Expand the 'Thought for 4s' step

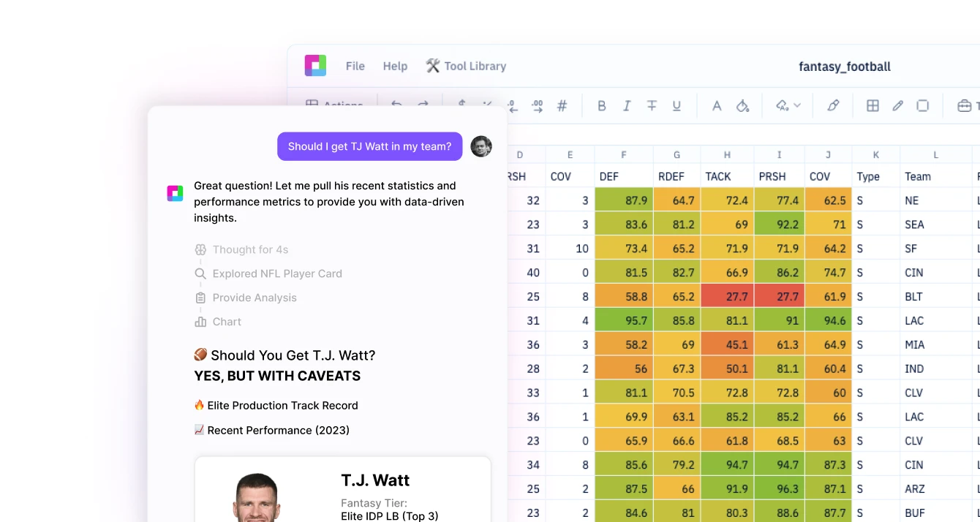250,250
